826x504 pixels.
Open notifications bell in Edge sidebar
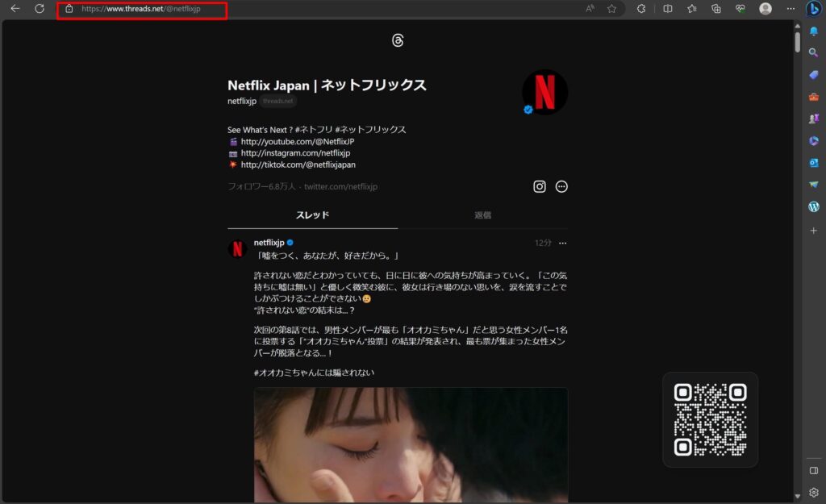click(814, 31)
